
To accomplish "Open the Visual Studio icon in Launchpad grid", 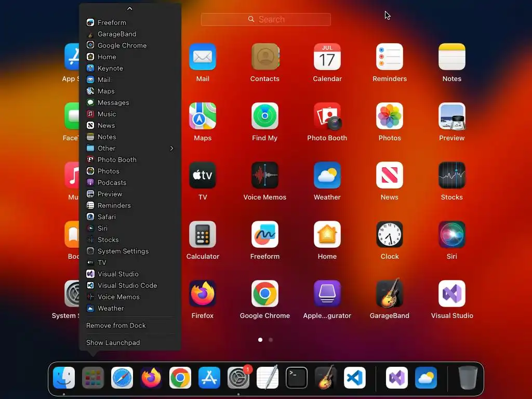I will point(451,294).
